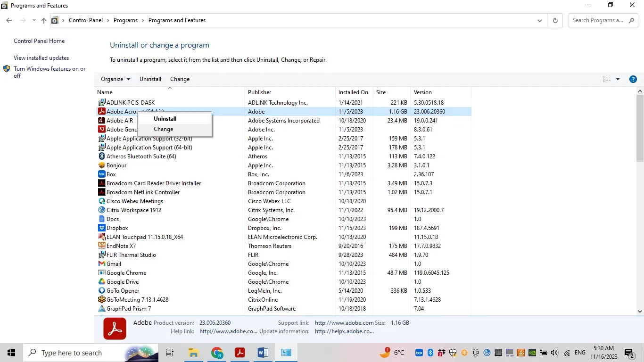Open Adobe Acrobat from the taskbar
The height and width of the screenshot is (362, 644).
tap(240, 353)
